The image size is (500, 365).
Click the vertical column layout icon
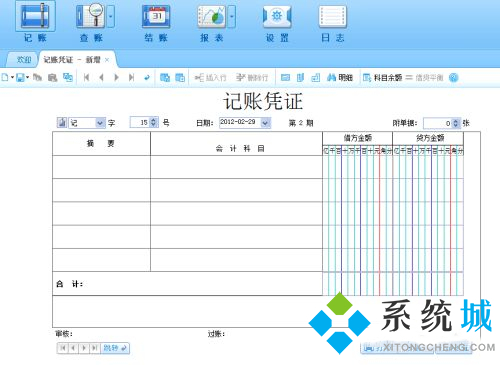click(300, 78)
